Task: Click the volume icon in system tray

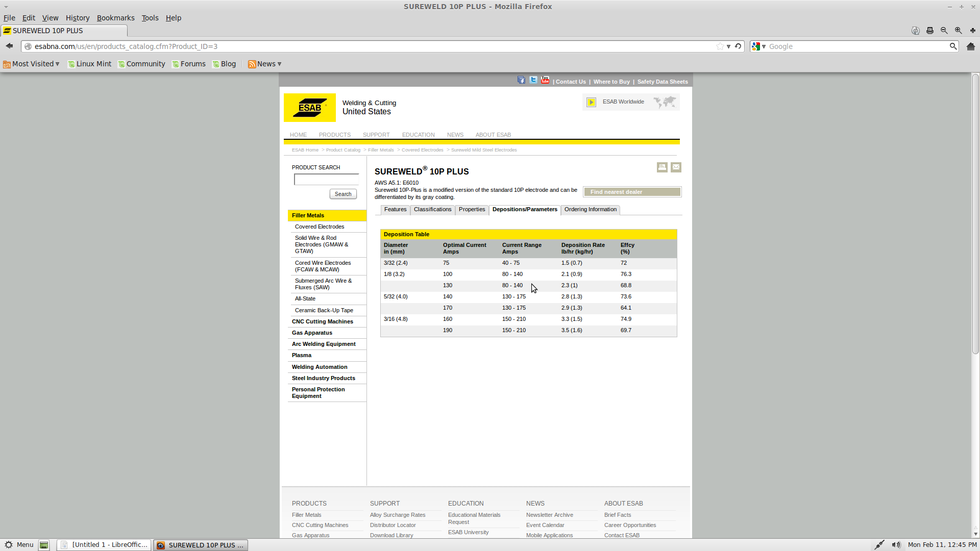Action: pos(896,545)
